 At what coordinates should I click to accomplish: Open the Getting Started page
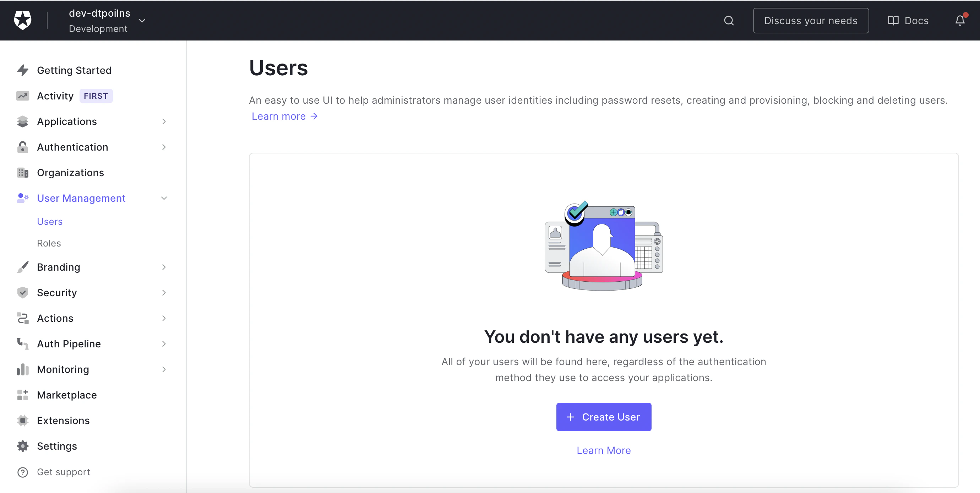74,70
